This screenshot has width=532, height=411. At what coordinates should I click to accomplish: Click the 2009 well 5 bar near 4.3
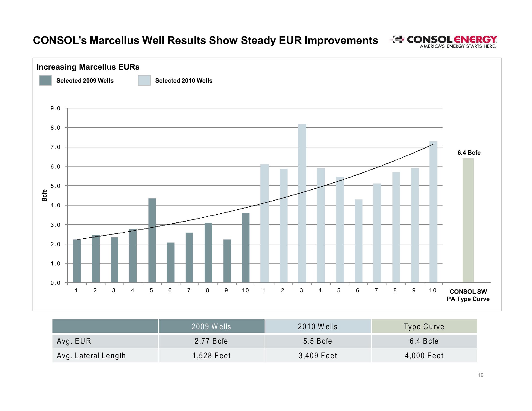pyautogui.click(x=152, y=241)
